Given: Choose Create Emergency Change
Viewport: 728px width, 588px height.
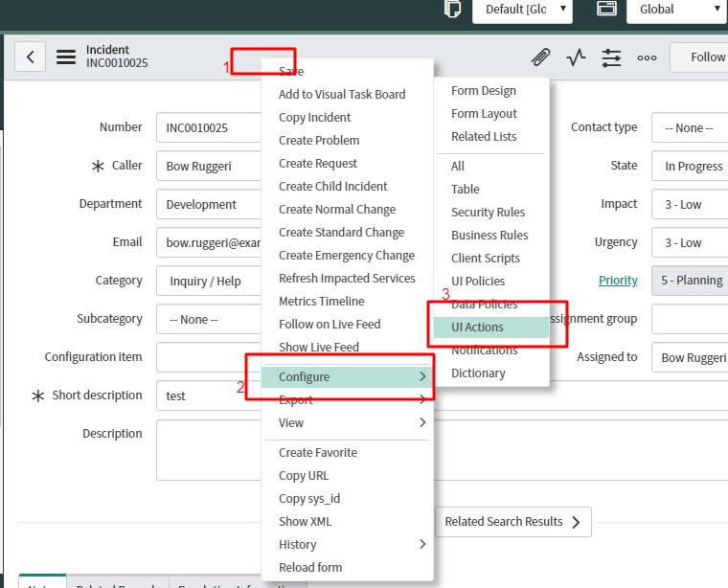Looking at the screenshot, I should [347, 256].
